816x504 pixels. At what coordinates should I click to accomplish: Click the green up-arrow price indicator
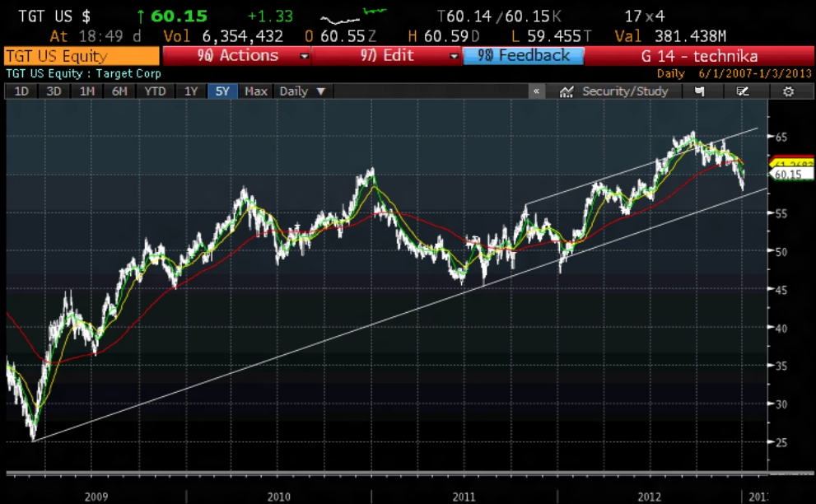pos(141,16)
